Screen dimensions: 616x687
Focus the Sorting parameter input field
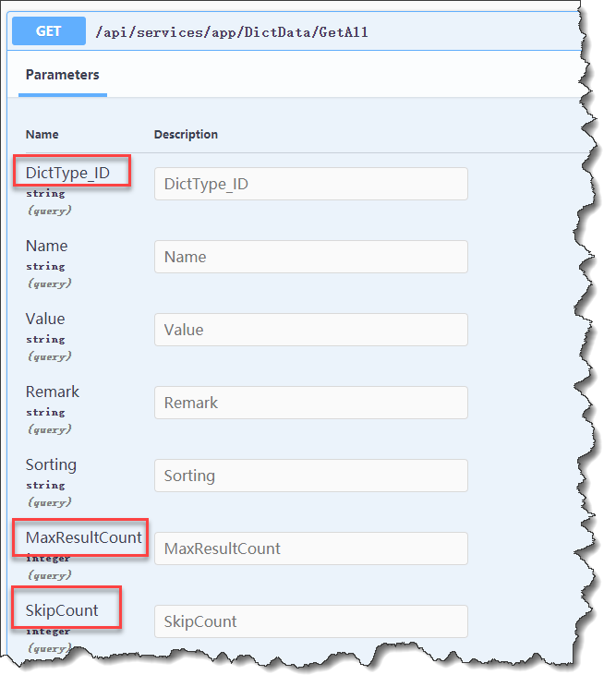[x=311, y=476]
